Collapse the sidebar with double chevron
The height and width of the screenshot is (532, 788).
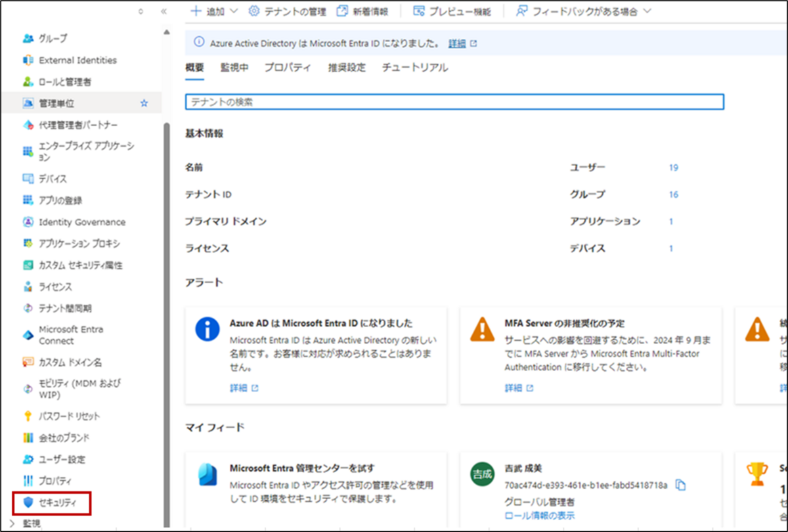click(163, 11)
